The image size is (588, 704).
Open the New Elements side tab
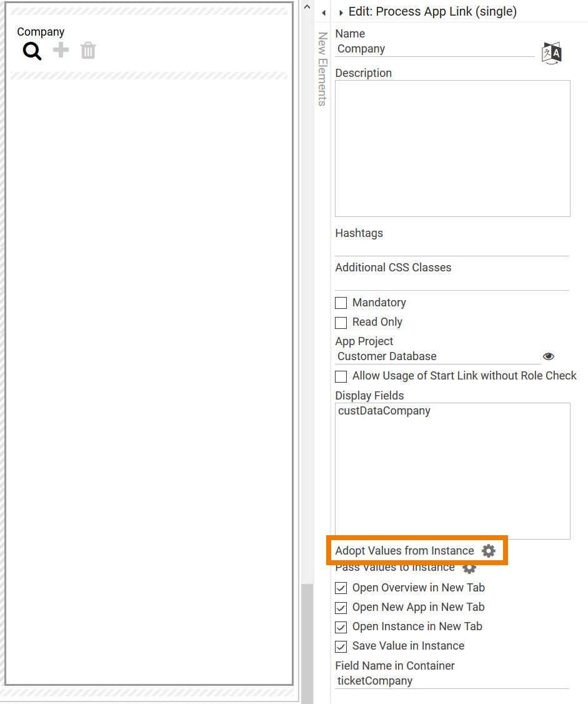click(x=322, y=69)
